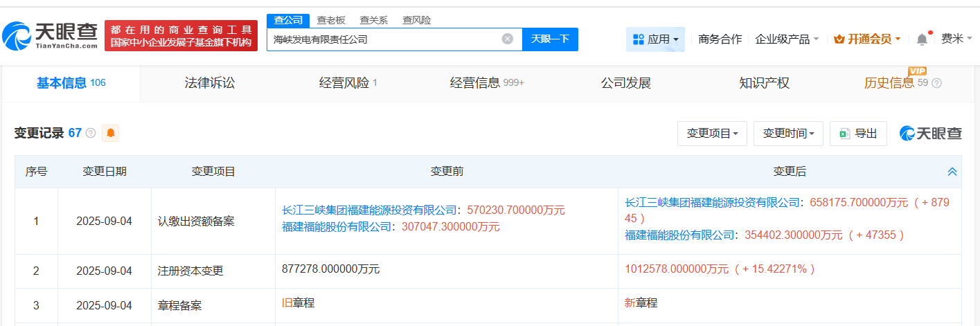Focus the company name search input
This screenshot has width=980, height=326.
[x=384, y=39]
